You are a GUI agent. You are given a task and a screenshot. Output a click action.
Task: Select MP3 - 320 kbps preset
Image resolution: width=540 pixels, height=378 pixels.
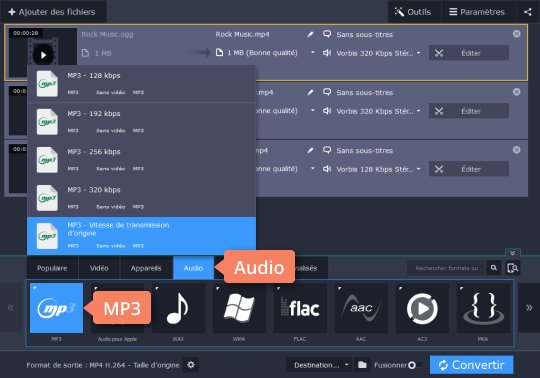click(141, 198)
